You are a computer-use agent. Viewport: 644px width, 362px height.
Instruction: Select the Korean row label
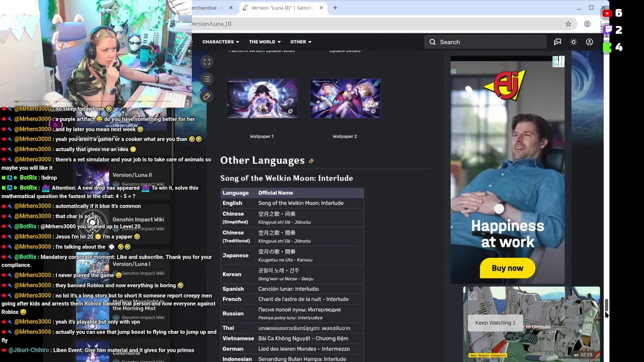[232, 274]
